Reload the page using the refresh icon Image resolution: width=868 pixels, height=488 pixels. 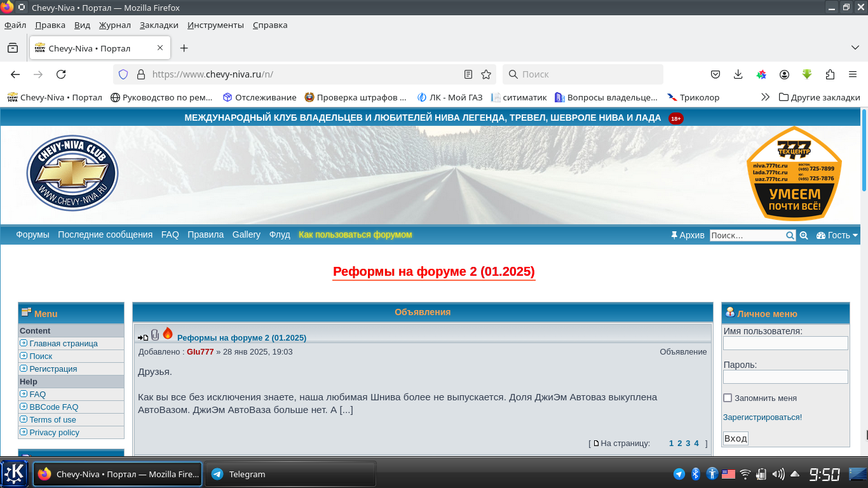pyautogui.click(x=61, y=74)
